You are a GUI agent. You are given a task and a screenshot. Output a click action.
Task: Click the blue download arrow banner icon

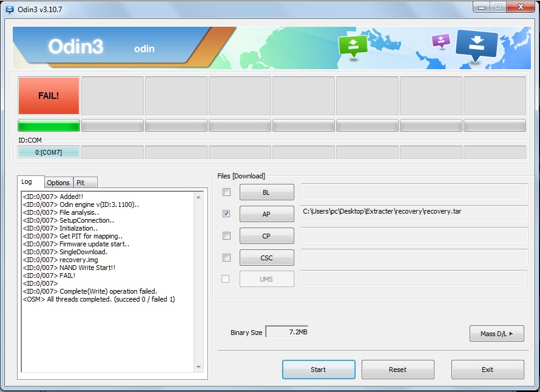click(x=477, y=45)
